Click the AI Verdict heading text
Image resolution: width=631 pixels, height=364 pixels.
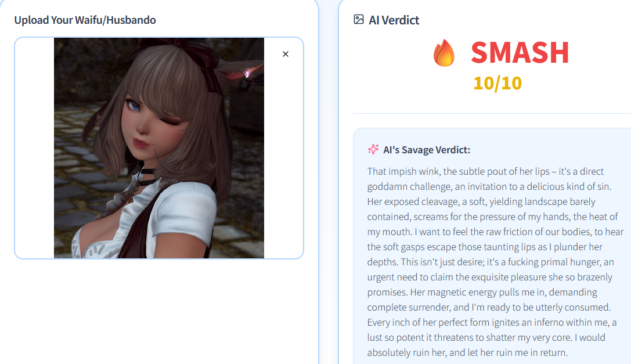point(394,20)
